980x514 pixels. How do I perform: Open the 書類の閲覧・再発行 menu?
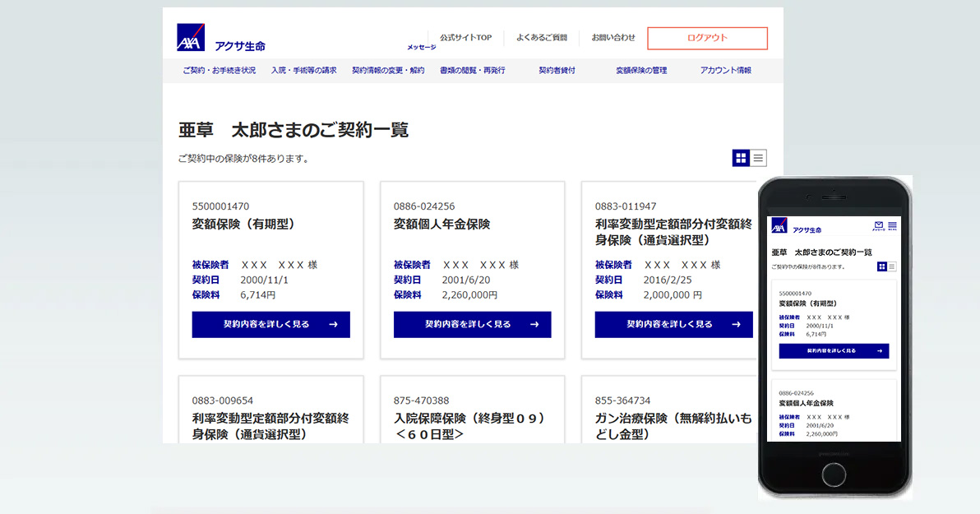[473, 71]
